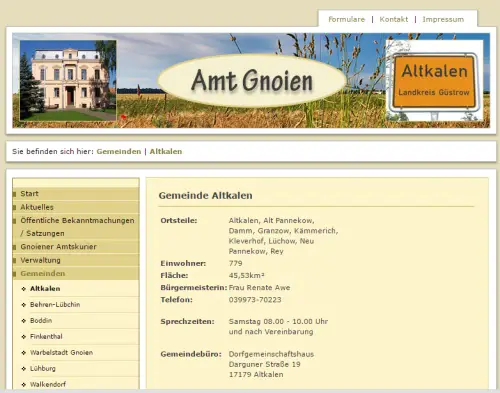Open Warbelstadt Gnoien in the submenu
The width and height of the screenshot is (500, 393).
click(61, 352)
